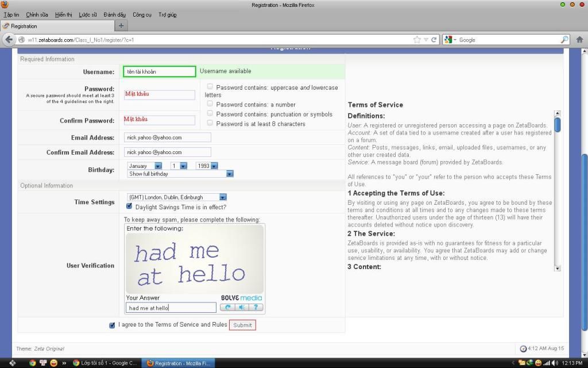588x368 pixels.
Task: Bookmark page with the star icon
Action: [x=417, y=40]
